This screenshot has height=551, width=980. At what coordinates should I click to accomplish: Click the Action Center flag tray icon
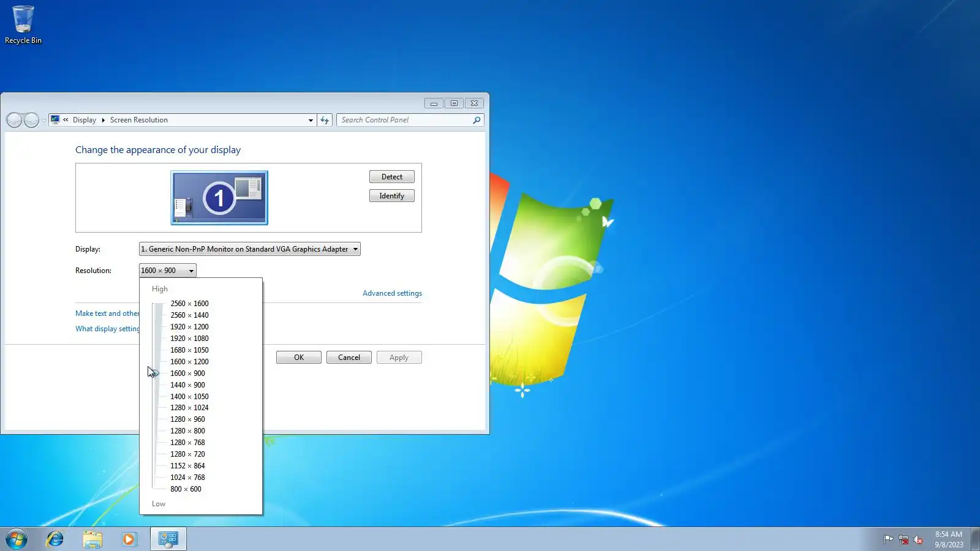pos(888,539)
